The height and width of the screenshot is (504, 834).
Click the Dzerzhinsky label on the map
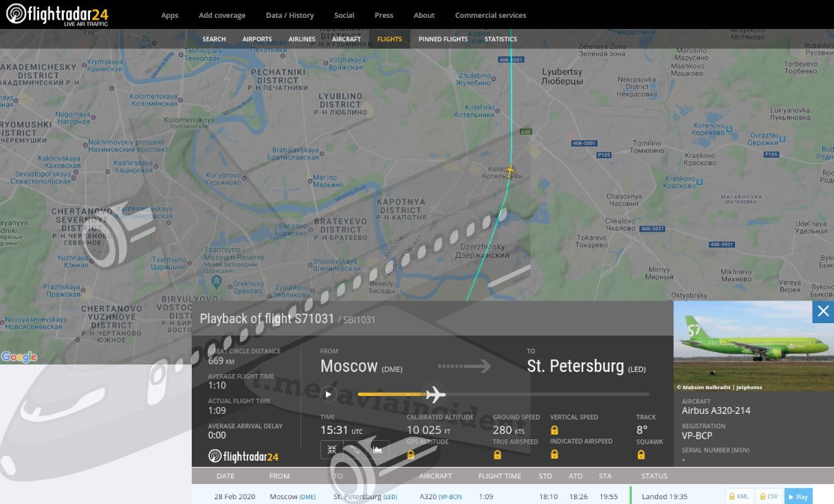tap(482, 251)
